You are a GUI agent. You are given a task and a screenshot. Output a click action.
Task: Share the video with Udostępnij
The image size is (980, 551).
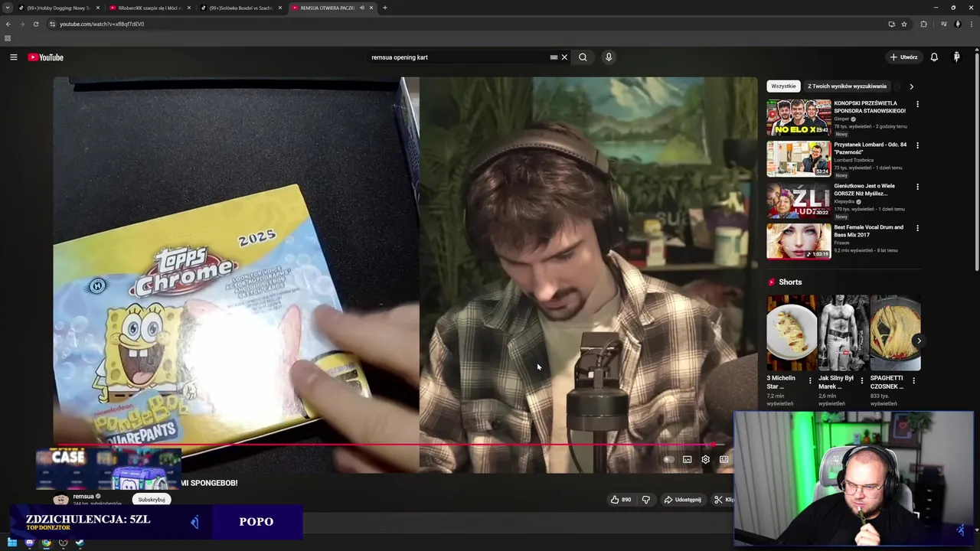point(682,500)
